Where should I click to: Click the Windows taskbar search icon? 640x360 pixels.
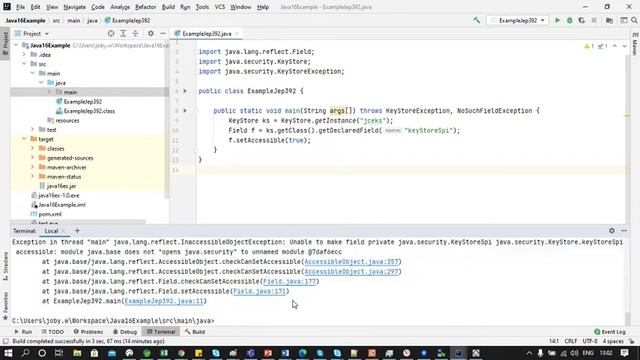click(25, 353)
